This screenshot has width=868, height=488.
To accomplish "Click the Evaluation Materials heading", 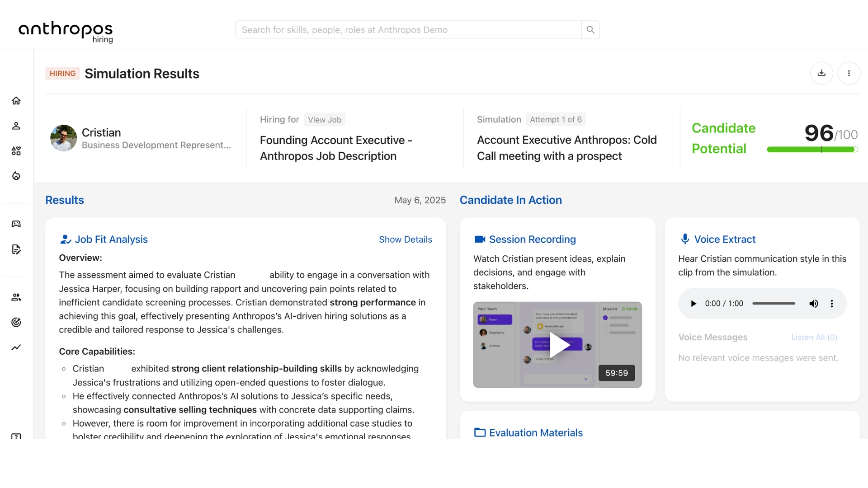I will coord(536,433).
